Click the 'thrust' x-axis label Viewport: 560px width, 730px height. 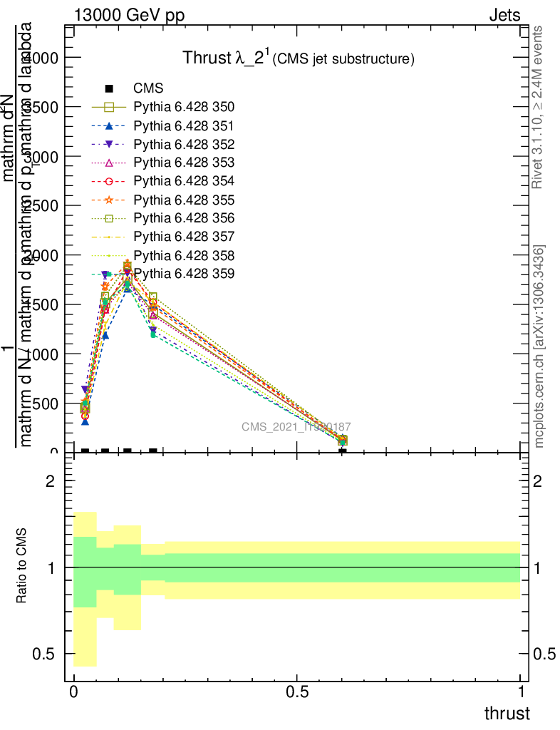[507, 714]
